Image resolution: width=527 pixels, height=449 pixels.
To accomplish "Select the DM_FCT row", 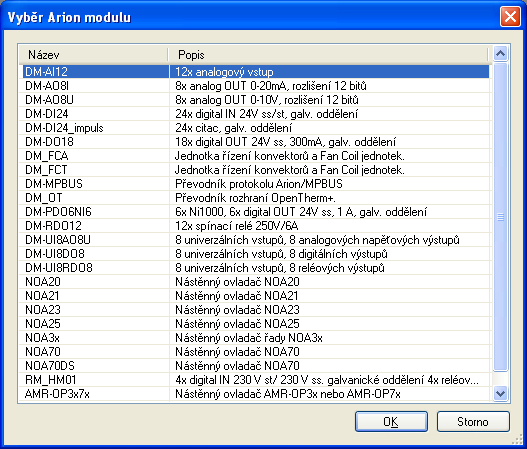I will (x=255, y=170).
